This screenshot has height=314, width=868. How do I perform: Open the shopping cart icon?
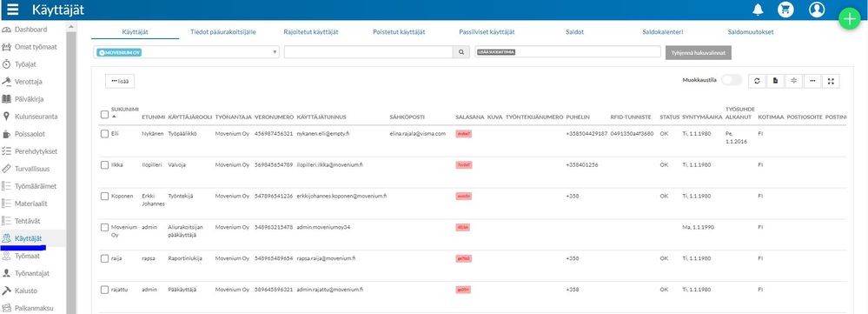point(785,10)
